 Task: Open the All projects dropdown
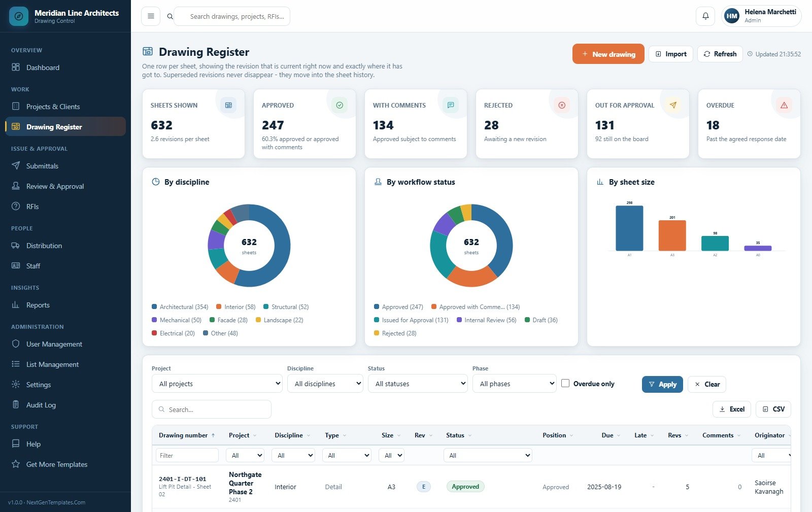coord(217,384)
